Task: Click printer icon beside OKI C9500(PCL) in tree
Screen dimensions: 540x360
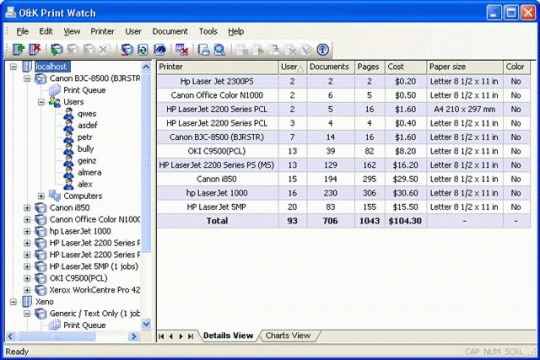Action: pyautogui.click(x=41, y=278)
